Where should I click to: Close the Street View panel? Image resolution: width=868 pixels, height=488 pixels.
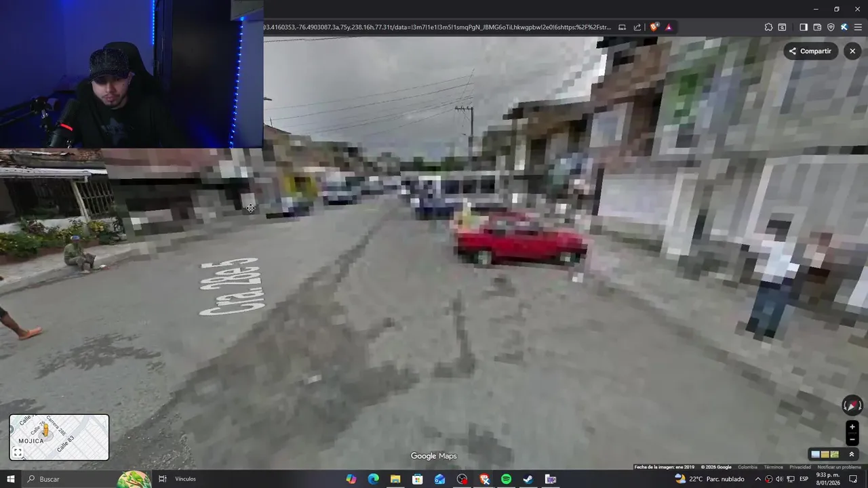[x=852, y=51]
